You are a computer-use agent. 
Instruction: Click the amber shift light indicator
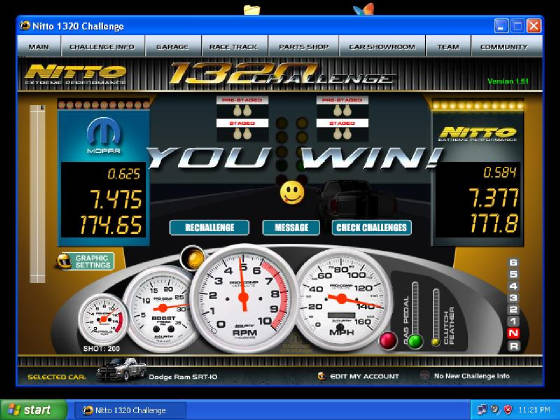[x=193, y=258]
